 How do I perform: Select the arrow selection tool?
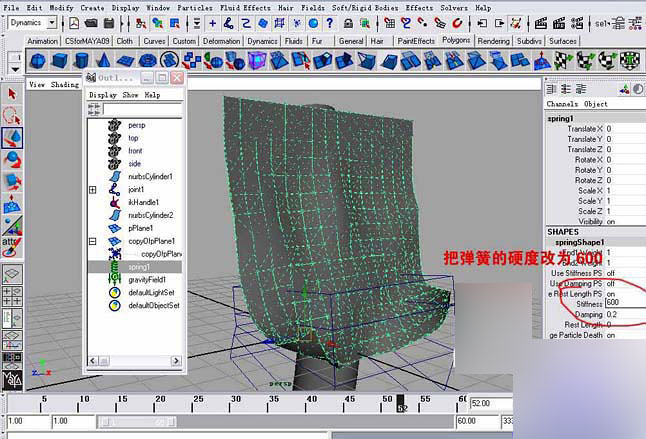pos(12,93)
